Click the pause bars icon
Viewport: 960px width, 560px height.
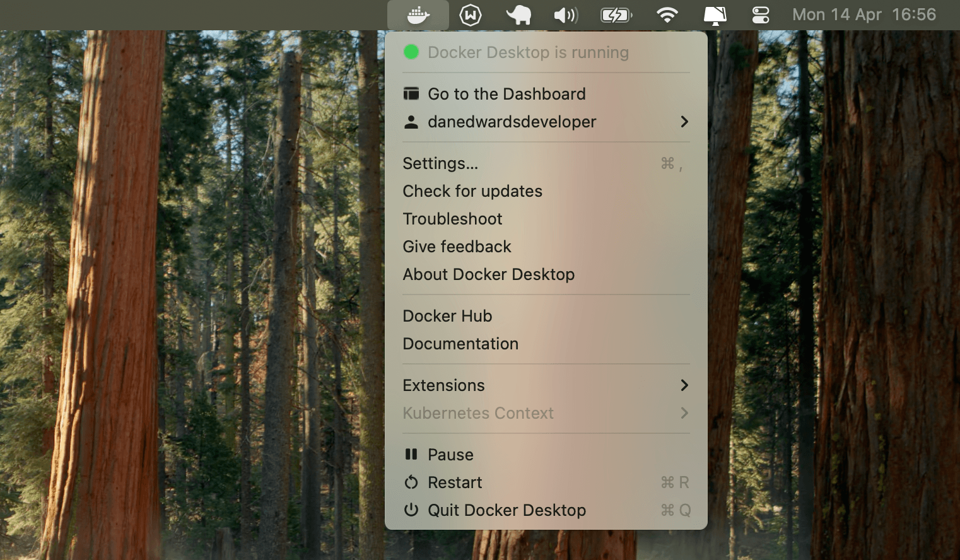pos(411,454)
